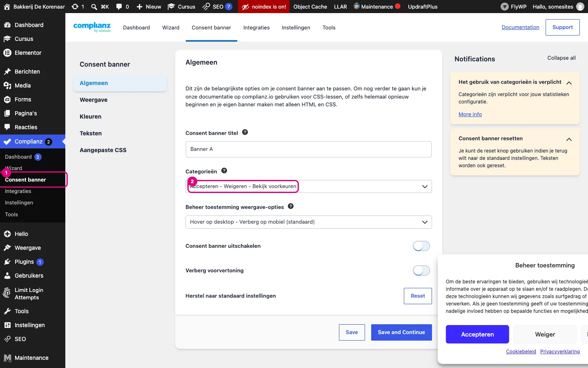Open Elementor in the sidebar

pos(33,53)
